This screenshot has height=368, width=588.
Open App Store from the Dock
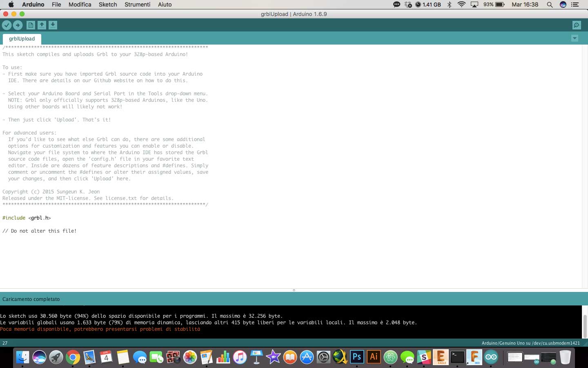(x=307, y=357)
